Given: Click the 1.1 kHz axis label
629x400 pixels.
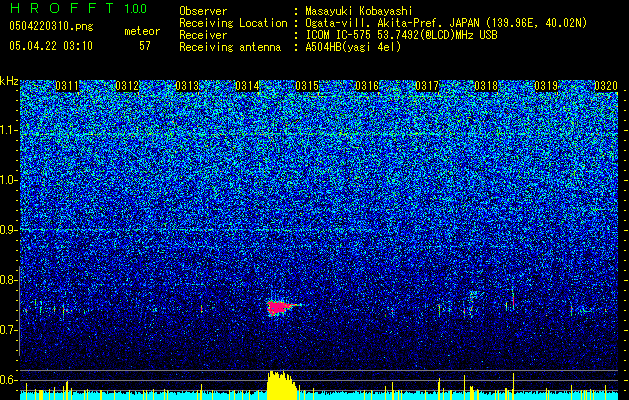Looking at the screenshot, I should tap(9, 130).
